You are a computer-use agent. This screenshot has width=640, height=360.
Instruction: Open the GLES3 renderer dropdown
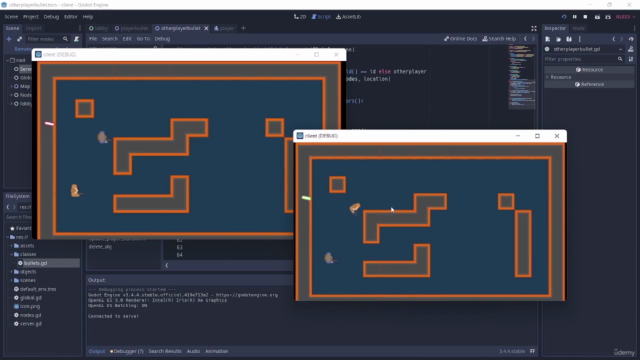pyautogui.click(x=625, y=17)
